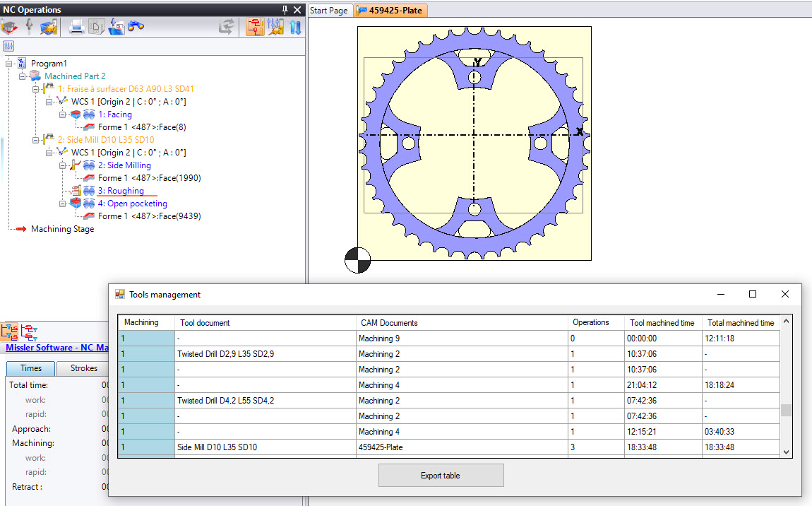
Task: Open the Missler Software - NC link
Action: pos(56,347)
